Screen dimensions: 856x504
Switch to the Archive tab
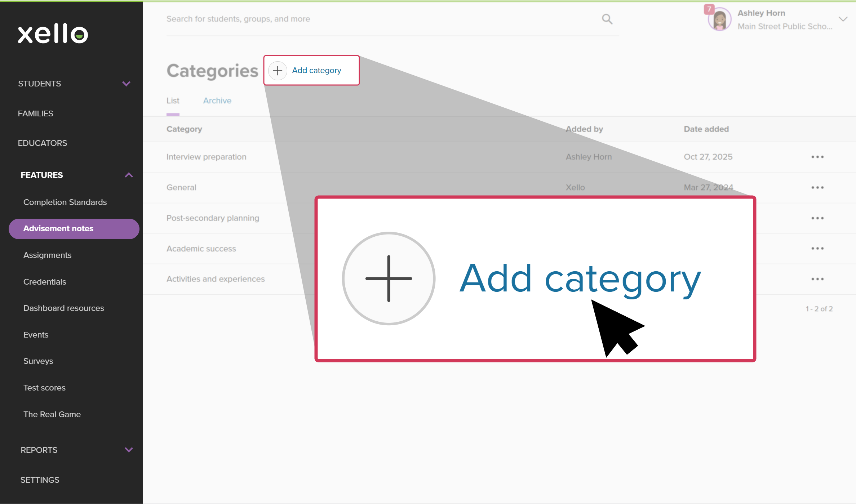[217, 101]
